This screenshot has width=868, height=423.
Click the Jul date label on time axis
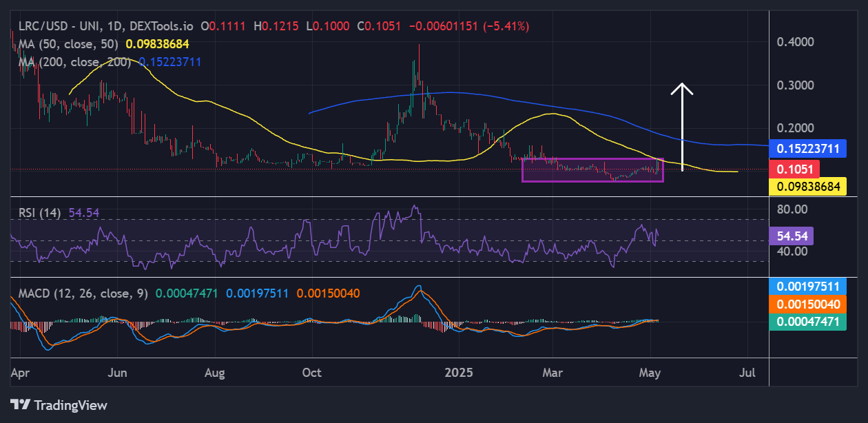pos(747,373)
